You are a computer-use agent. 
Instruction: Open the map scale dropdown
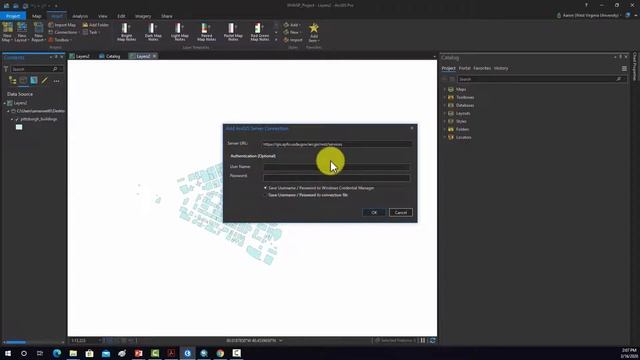pos(99,340)
